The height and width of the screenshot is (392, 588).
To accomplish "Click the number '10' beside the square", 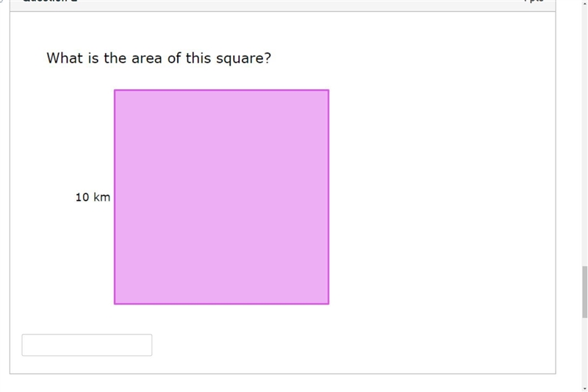I will (82, 197).
